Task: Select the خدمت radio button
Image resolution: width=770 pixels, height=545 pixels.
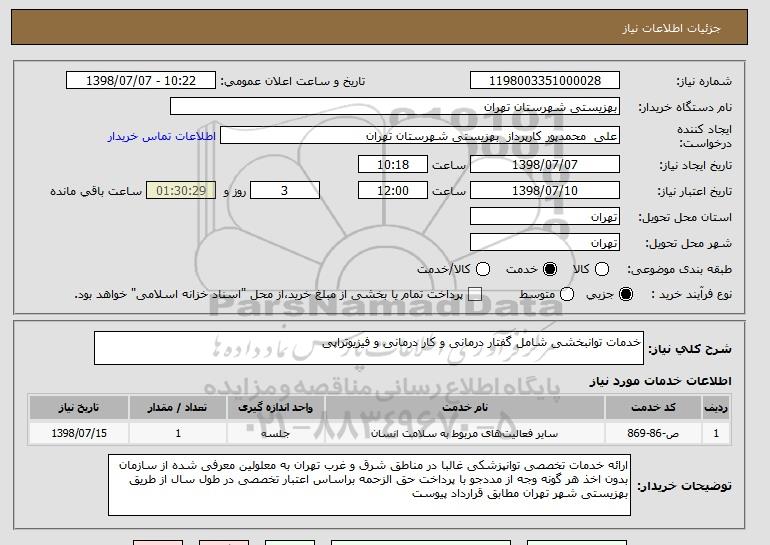Action: tap(550, 269)
